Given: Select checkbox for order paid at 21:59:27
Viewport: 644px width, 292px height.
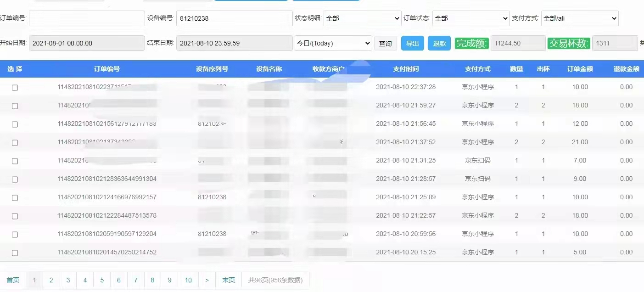Looking at the screenshot, I should [x=15, y=106].
